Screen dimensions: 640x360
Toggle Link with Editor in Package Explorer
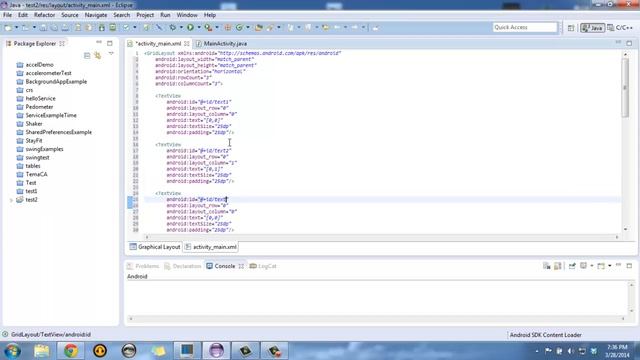98,56
